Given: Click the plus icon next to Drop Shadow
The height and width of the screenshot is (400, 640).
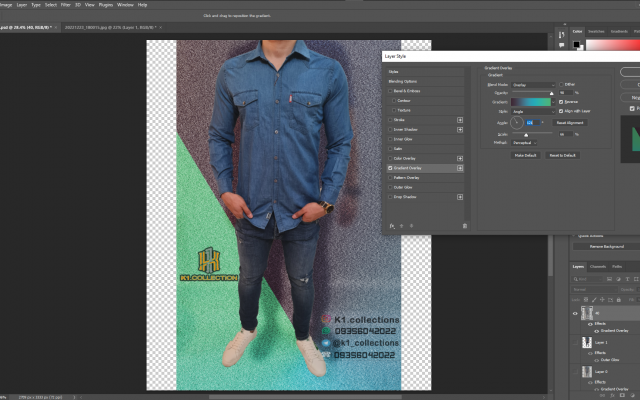Looking at the screenshot, I should [x=460, y=197].
